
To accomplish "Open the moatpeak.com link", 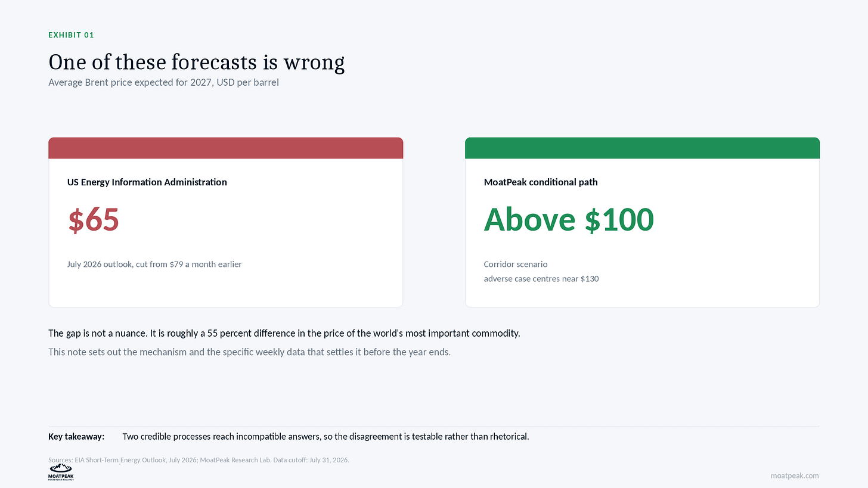I will point(795,475).
